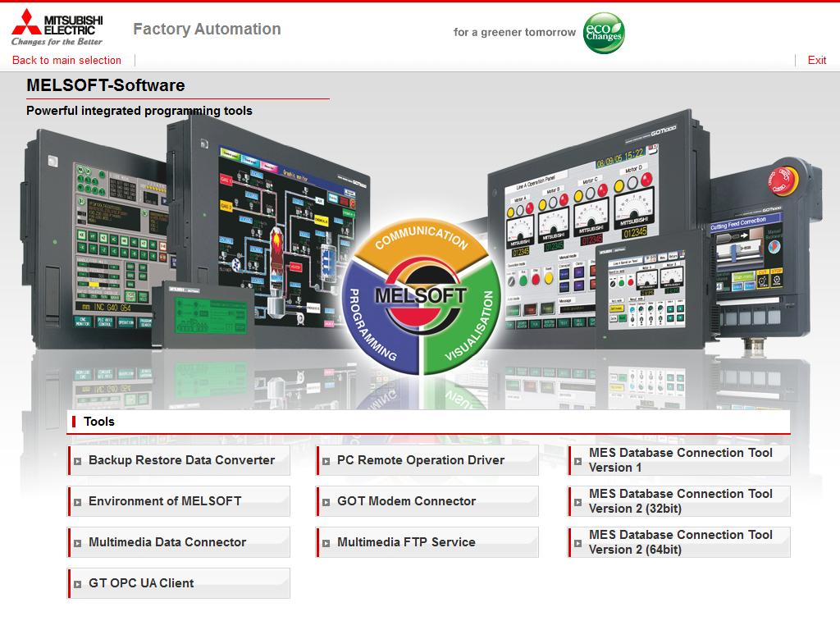
Task: Click arrow icon beside GT OPC UA Client
Action: tap(78, 584)
